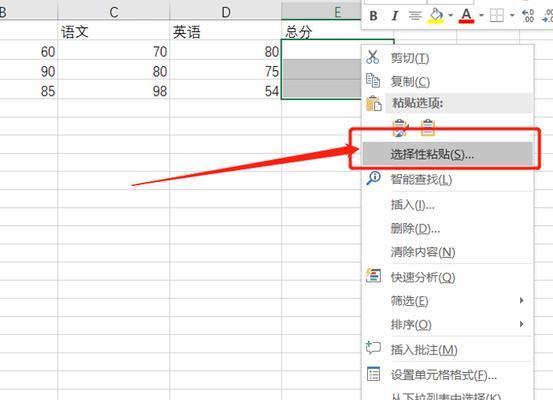The image size is (553, 400).
Task: Apply the yellow fill color bucket
Action: tap(436, 16)
